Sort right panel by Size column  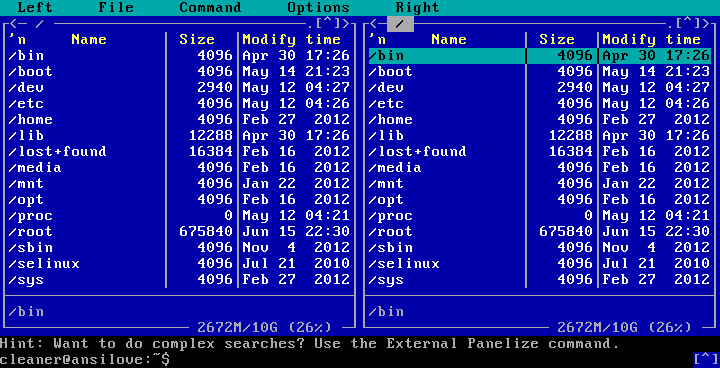(557, 40)
